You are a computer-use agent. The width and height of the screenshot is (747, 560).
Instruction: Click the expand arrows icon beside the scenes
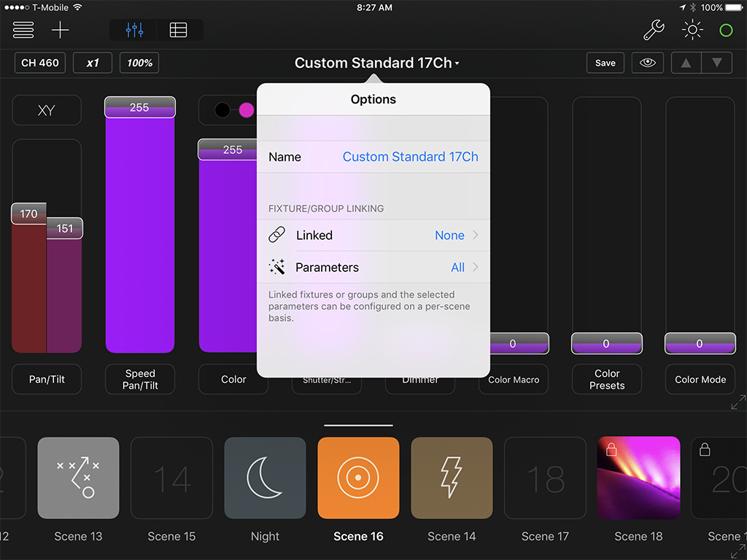click(x=738, y=551)
